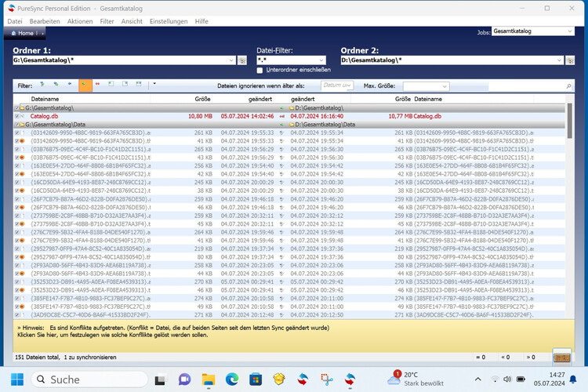Toggle the Catalog.db row checkbox
Screen dimensions: 588x392
pos(17,116)
